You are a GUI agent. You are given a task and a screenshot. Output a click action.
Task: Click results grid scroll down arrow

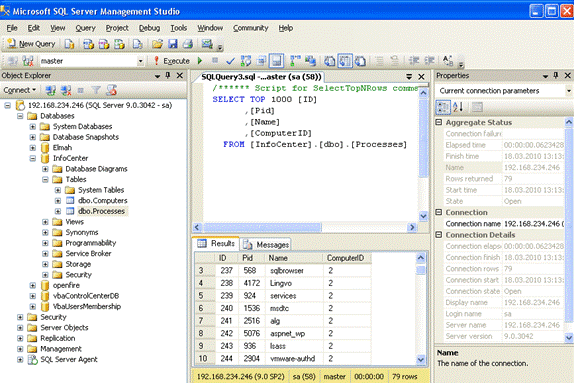pos(421,360)
